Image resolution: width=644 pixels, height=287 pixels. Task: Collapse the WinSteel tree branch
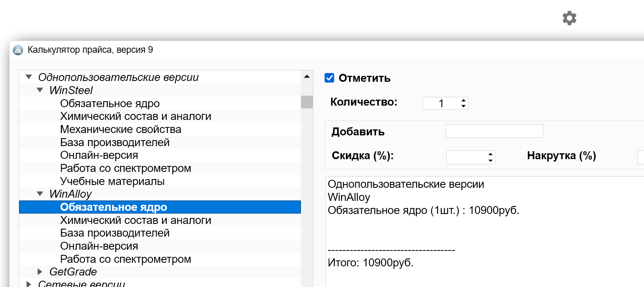[x=40, y=90]
